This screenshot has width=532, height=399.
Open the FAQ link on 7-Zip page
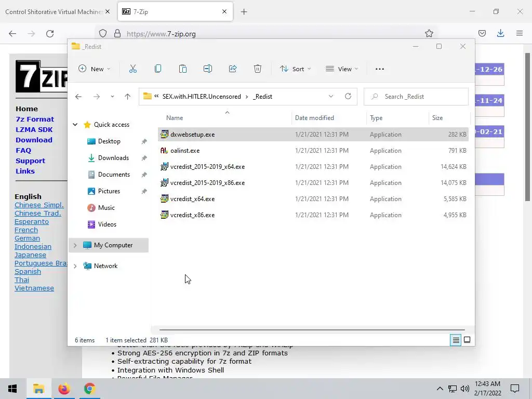(23, 150)
